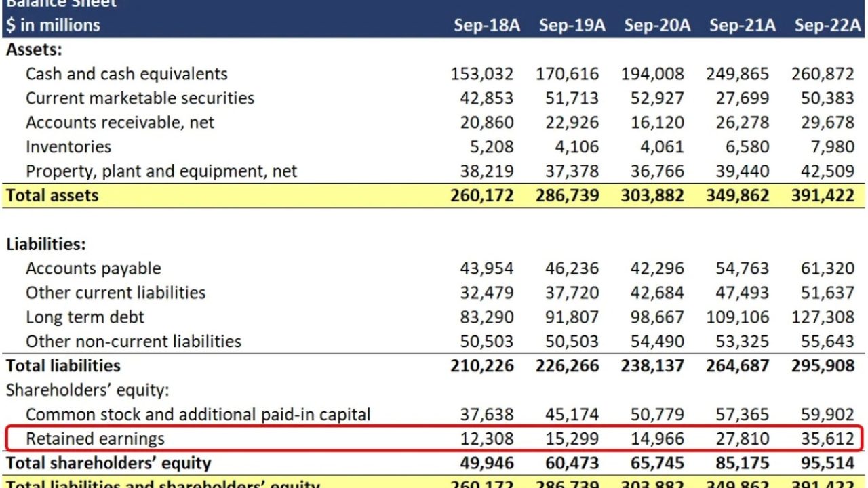This screenshot has height=488, width=868.
Task: Click the Inventories row label
Action: [x=68, y=147]
